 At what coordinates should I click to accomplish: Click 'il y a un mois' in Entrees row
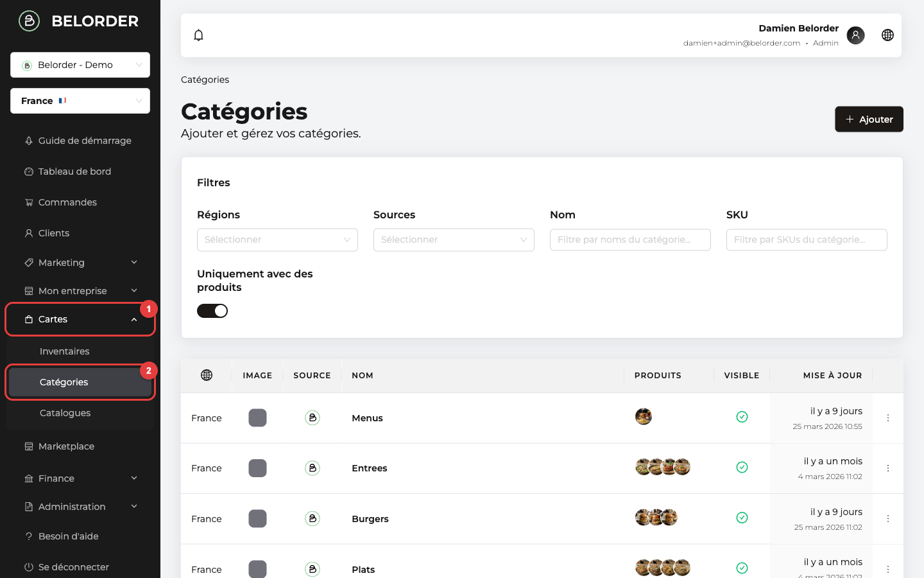tap(833, 461)
